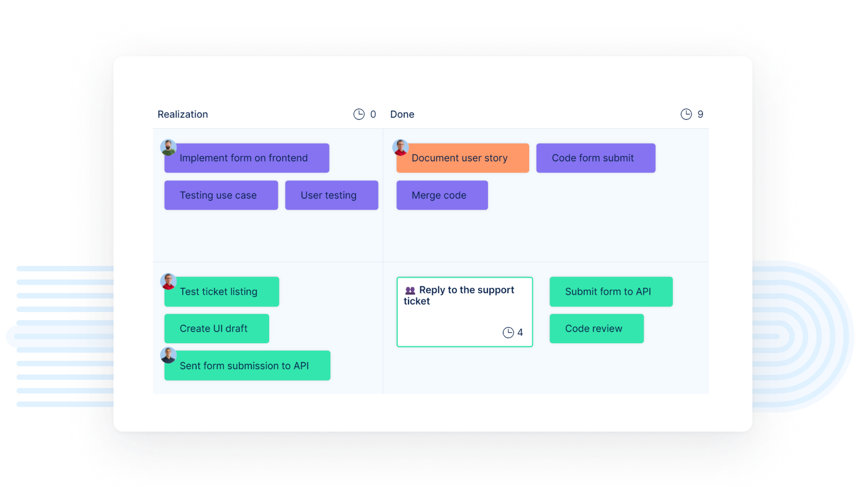The image size is (868, 487).
Task: Click the Done column title
Action: click(x=402, y=115)
